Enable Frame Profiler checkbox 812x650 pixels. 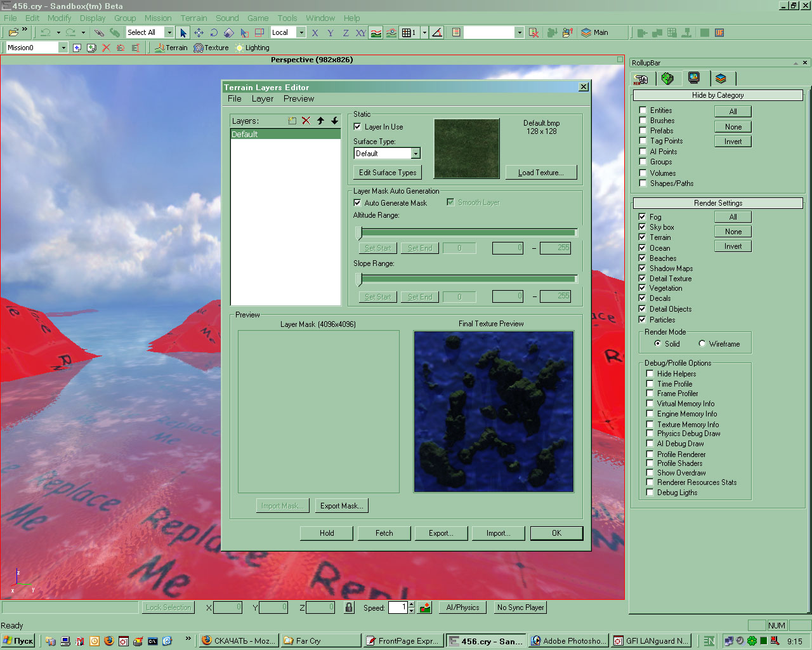[650, 394]
